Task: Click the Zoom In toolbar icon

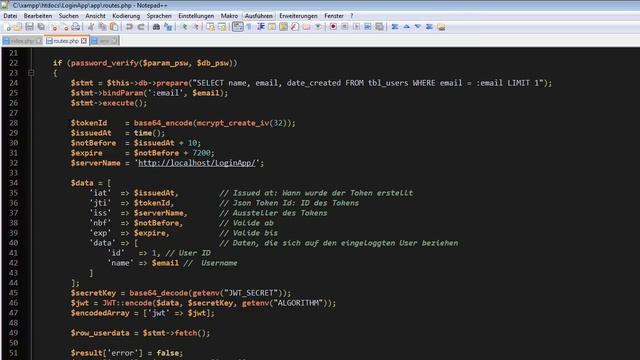Action: (x=184, y=27)
